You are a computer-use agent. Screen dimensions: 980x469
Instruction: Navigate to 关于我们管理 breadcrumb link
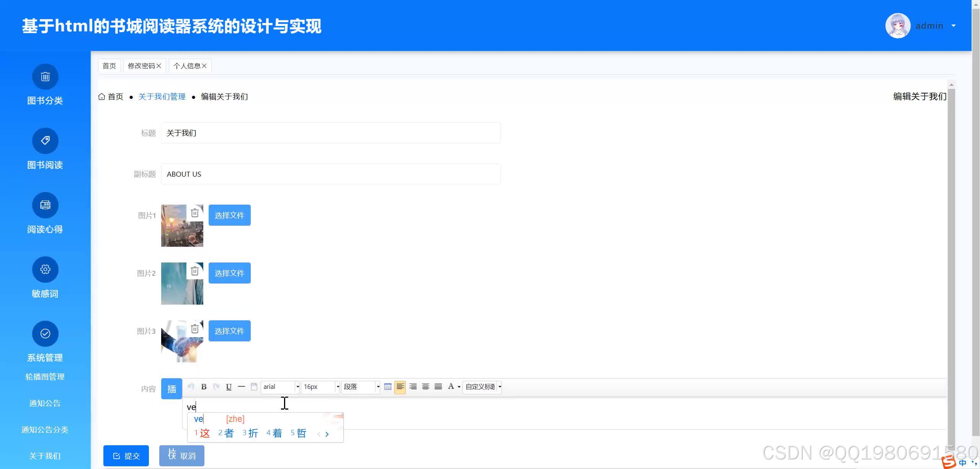point(162,97)
